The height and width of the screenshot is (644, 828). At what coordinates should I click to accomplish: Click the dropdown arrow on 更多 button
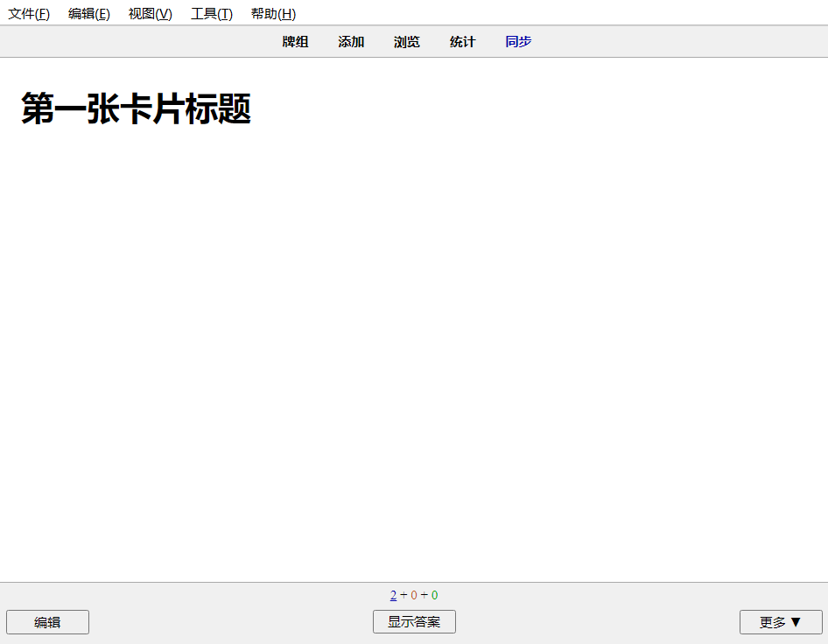(796, 621)
